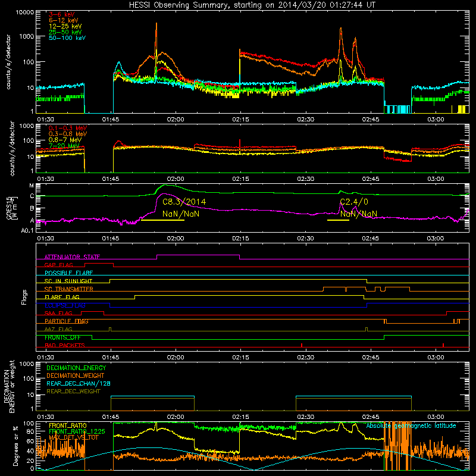476x476 pixels.
Task: Select the 50-100 keV legend label
Action: pyautogui.click(x=67, y=38)
